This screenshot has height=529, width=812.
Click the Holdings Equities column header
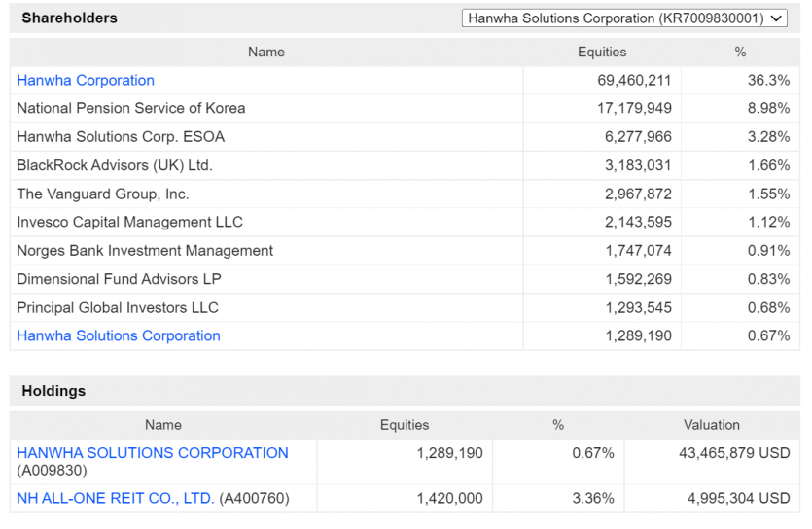coord(405,425)
